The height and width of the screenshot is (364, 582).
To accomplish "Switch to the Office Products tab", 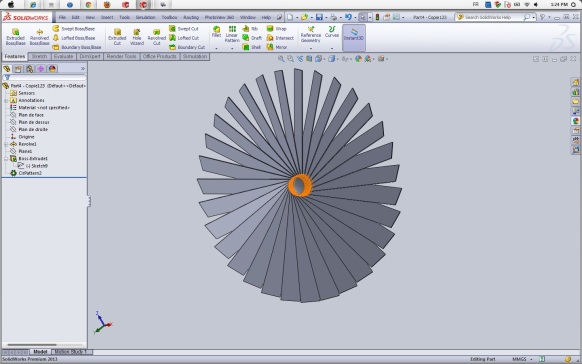I will tap(160, 56).
